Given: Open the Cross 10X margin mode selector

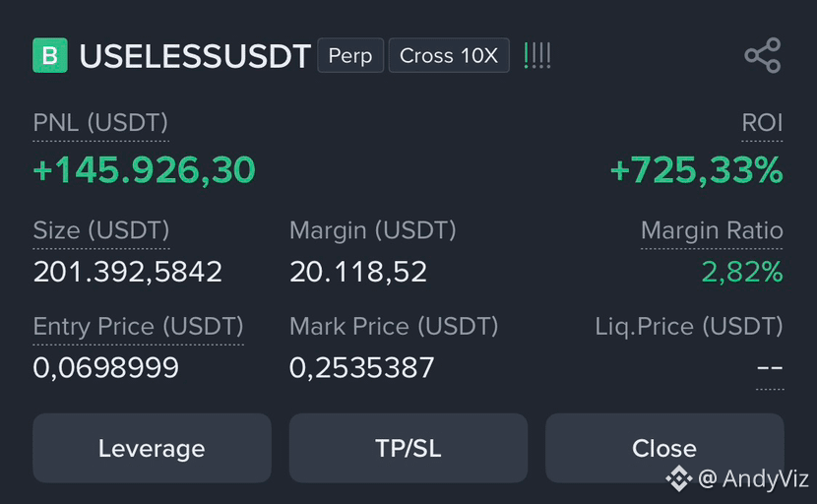Looking at the screenshot, I should (x=449, y=55).
